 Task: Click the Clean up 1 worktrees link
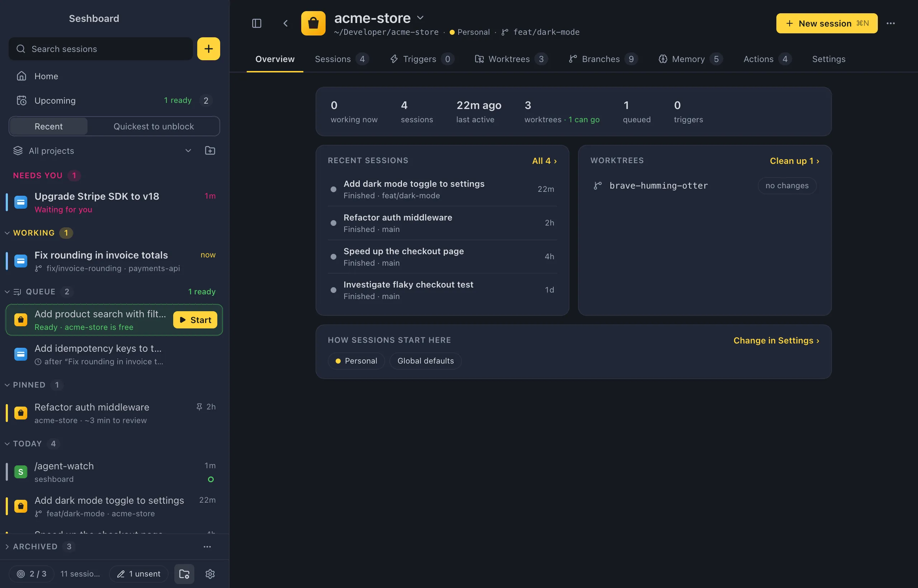click(x=794, y=161)
